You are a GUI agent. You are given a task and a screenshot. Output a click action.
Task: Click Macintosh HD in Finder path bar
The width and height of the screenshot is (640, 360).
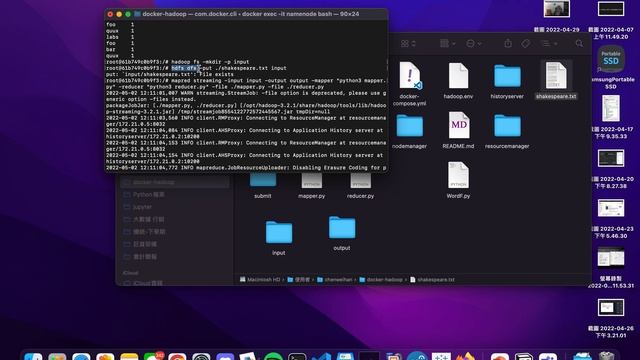click(x=260, y=280)
